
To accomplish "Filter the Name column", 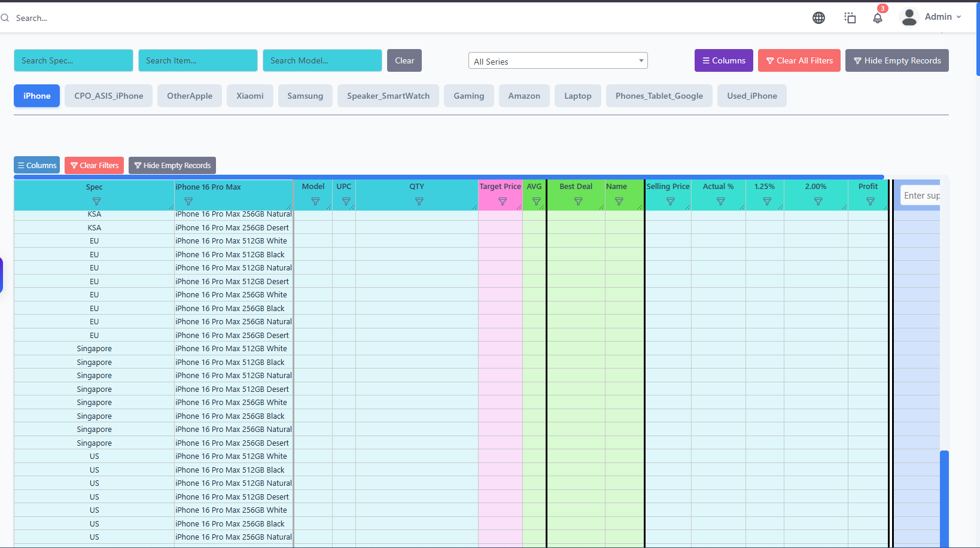I will [x=619, y=202].
